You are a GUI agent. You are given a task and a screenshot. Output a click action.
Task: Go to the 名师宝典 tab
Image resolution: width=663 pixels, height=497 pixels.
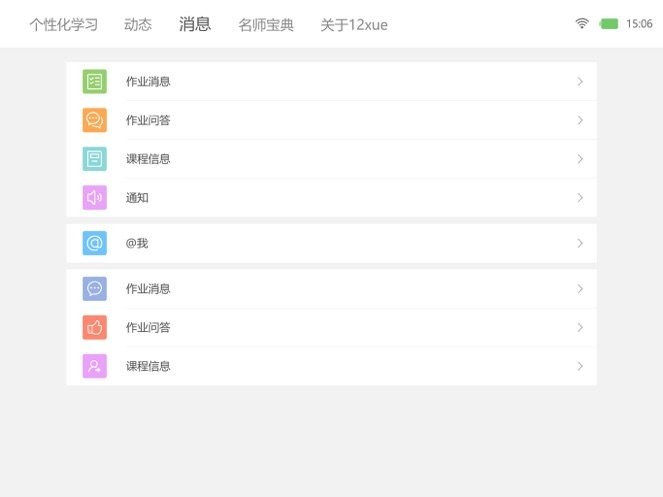[x=266, y=25]
